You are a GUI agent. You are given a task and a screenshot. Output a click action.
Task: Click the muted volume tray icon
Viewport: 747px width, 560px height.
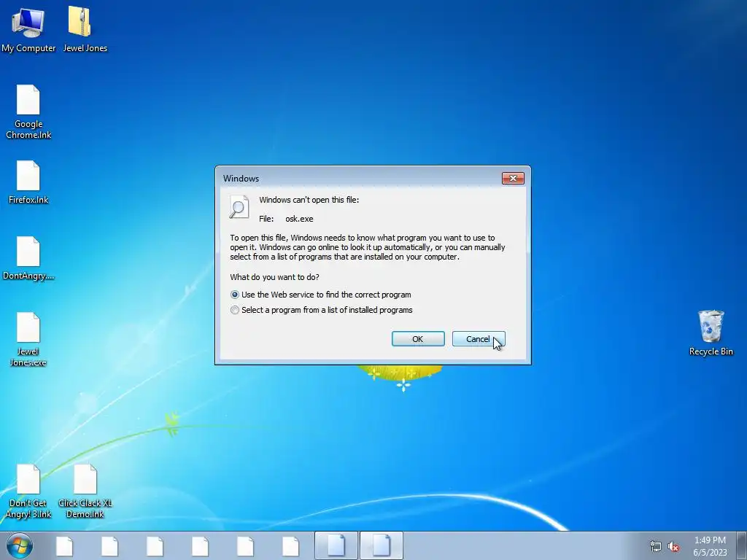point(673,546)
